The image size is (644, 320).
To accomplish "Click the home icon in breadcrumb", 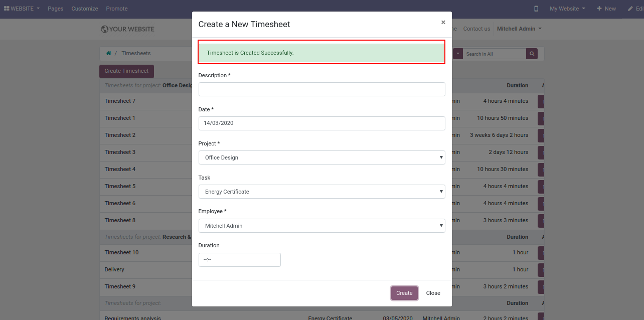I will (x=108, y=53).
